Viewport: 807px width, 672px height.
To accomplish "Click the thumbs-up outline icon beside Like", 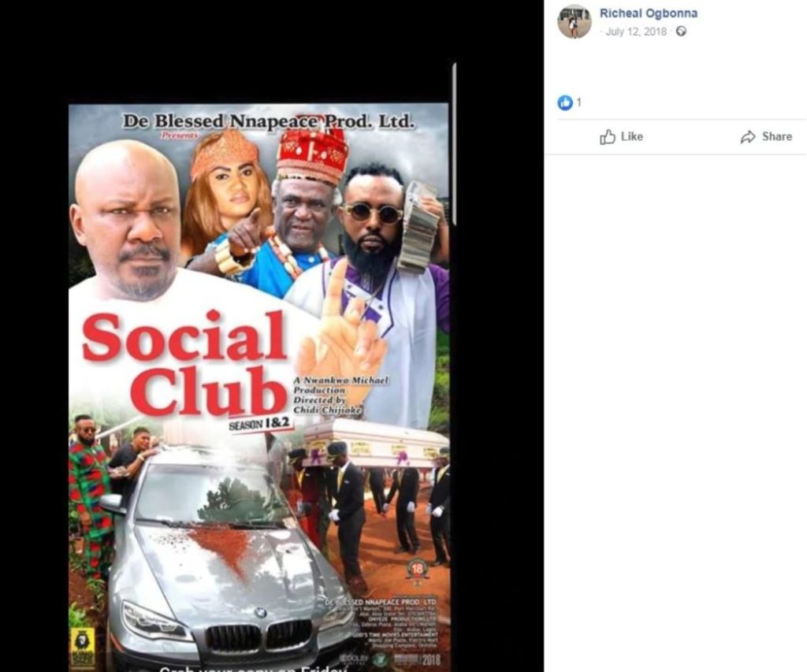I will [608, 137].
